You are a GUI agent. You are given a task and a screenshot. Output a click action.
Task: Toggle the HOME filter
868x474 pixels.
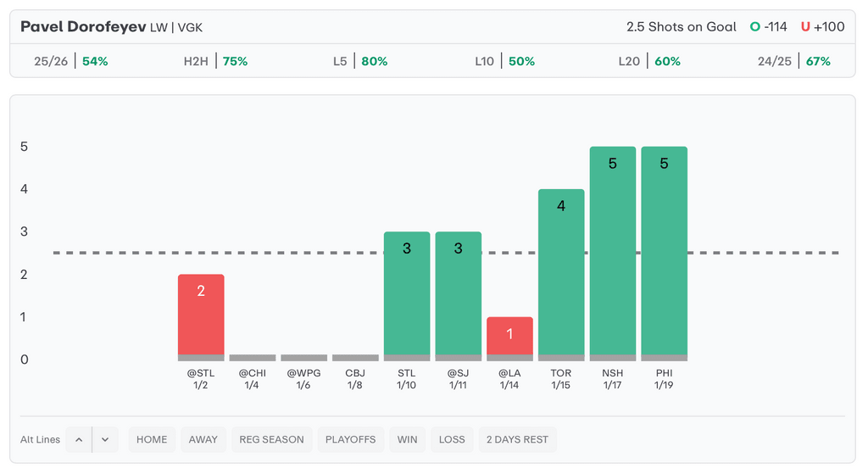pos(152,439)
